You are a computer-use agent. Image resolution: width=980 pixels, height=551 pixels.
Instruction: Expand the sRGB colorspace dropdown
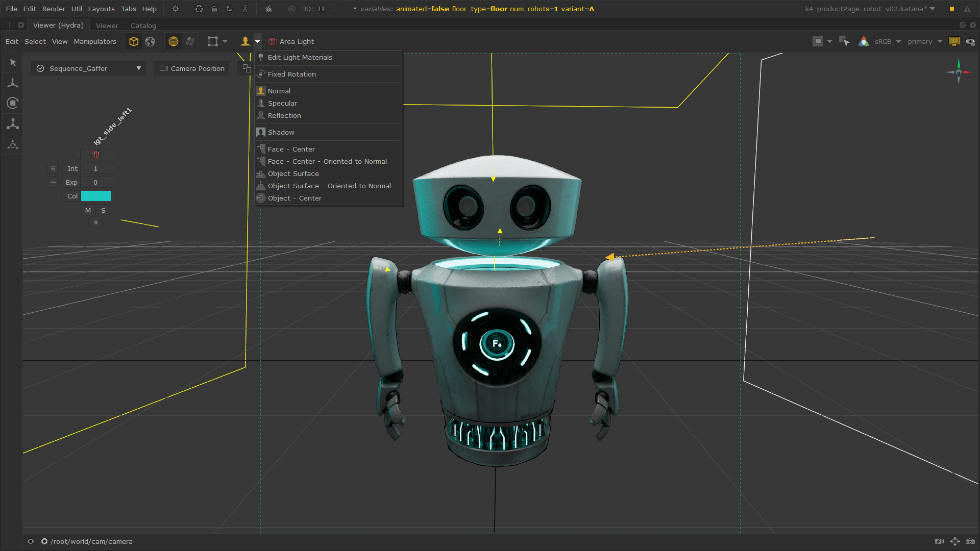(888, 41)
